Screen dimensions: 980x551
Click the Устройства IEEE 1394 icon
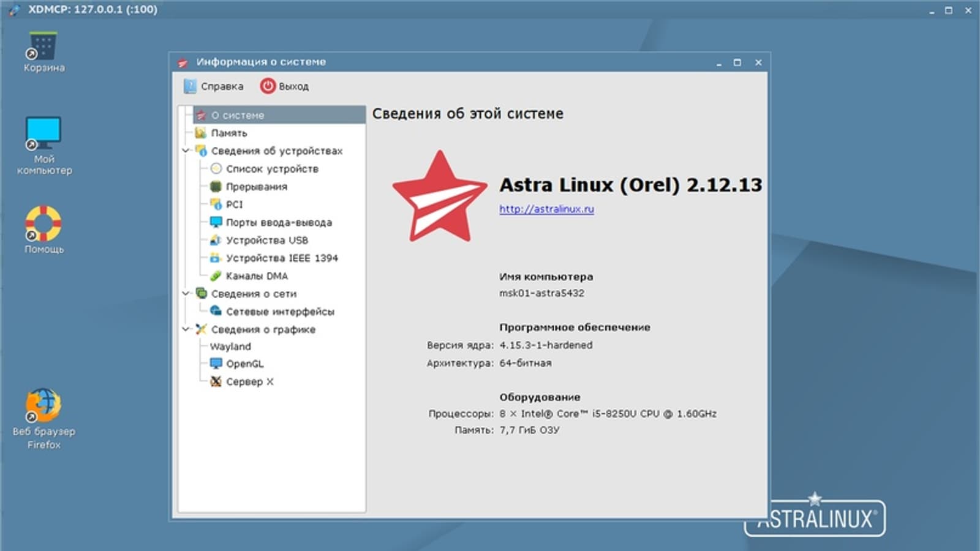click(x=216, y=258)
